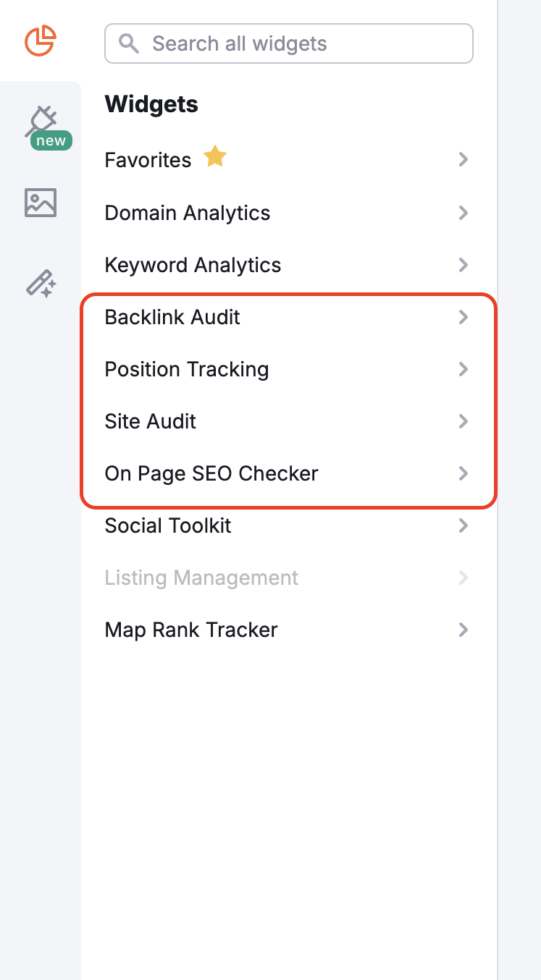Click the Social Toolkit entry

[x=167, y=525]
